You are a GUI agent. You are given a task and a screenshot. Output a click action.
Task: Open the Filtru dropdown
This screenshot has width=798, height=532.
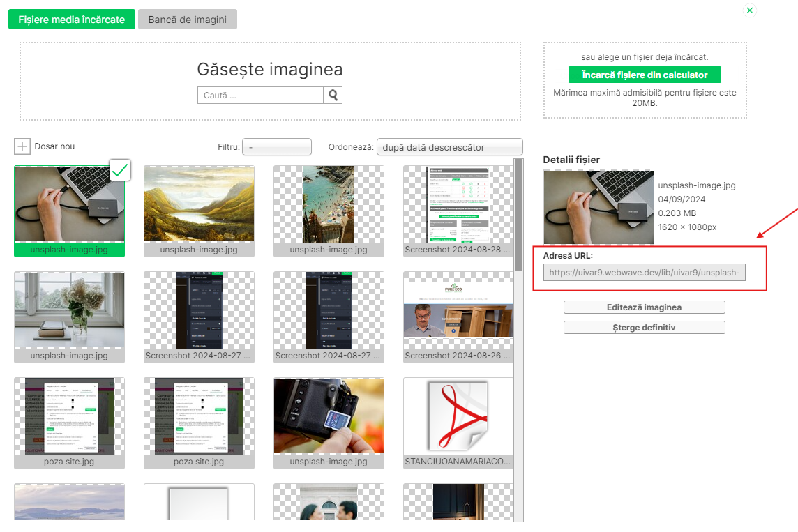(x=276, y=147)
